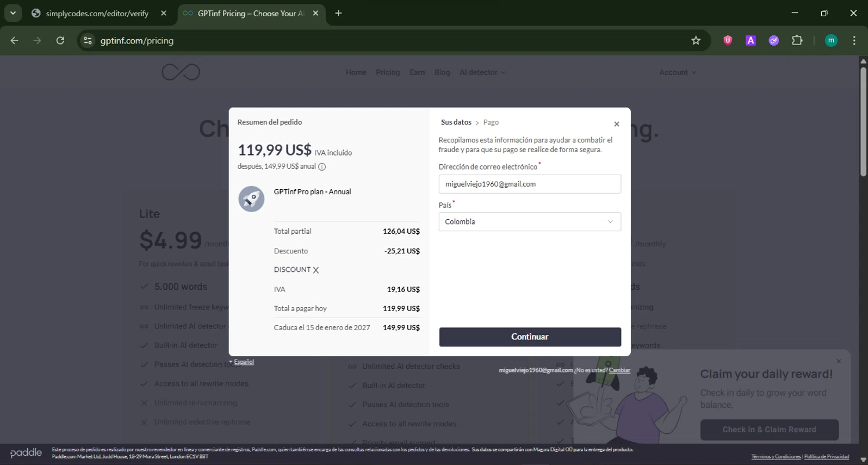868x465 pixels.
Task: Click the $4.99 Lite price
Action: coord(171,240)
